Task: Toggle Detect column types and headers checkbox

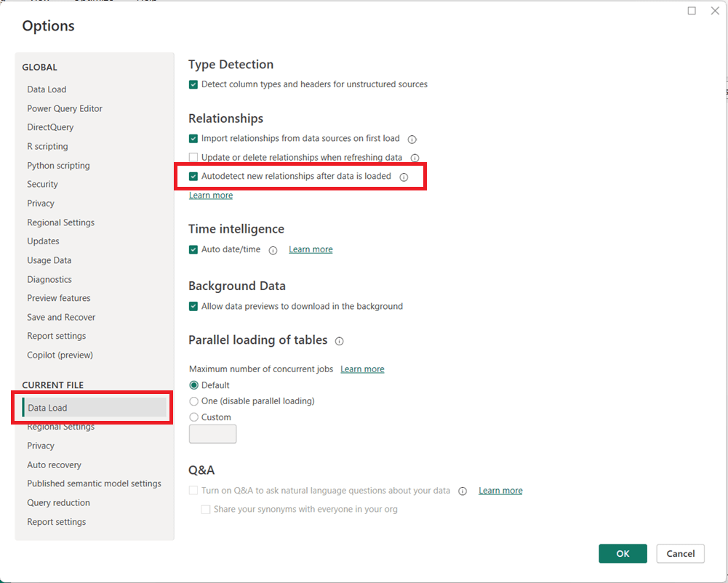Action: coord(193,84)
